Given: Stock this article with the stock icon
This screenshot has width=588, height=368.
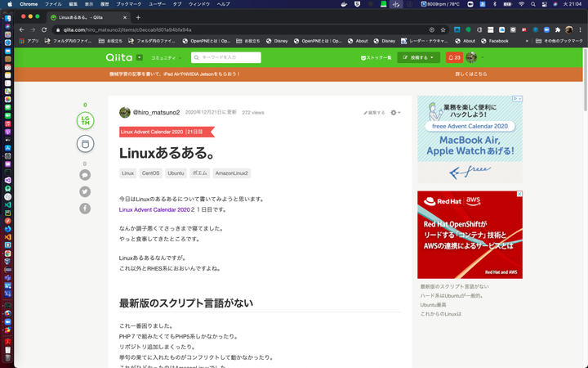Looking at the screenshot, I should 85,144.
